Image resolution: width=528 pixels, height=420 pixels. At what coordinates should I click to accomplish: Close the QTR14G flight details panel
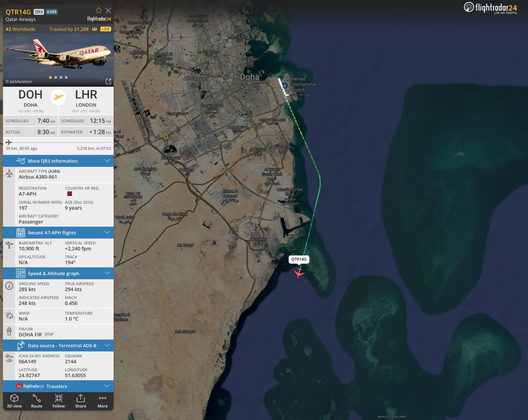tap(108, 10)
